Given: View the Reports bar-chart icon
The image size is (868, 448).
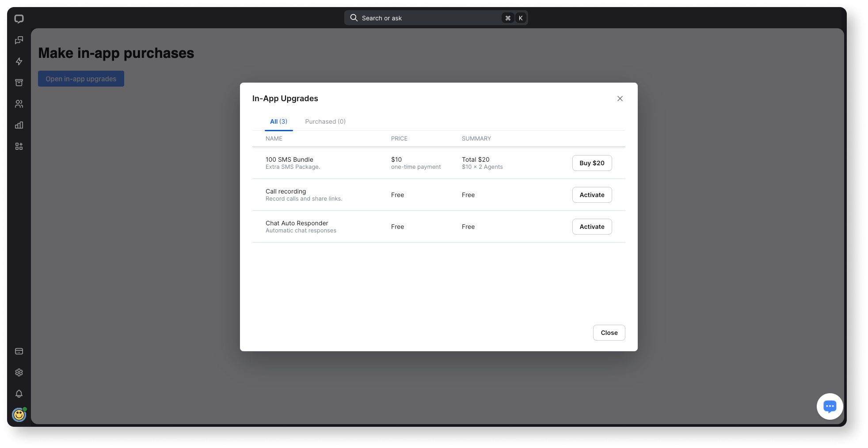Looking at the screenshot, I should (19, 125).
